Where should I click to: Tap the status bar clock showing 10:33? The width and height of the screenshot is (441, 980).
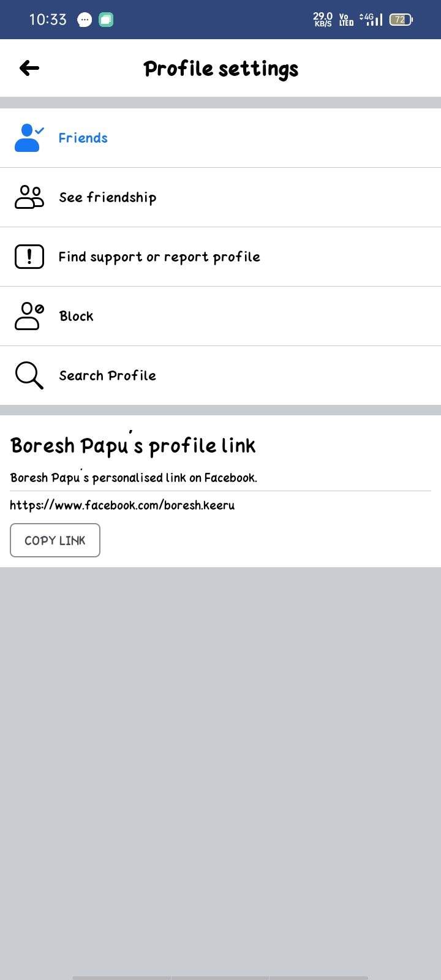pyautogui.click(x=48, y=20)
